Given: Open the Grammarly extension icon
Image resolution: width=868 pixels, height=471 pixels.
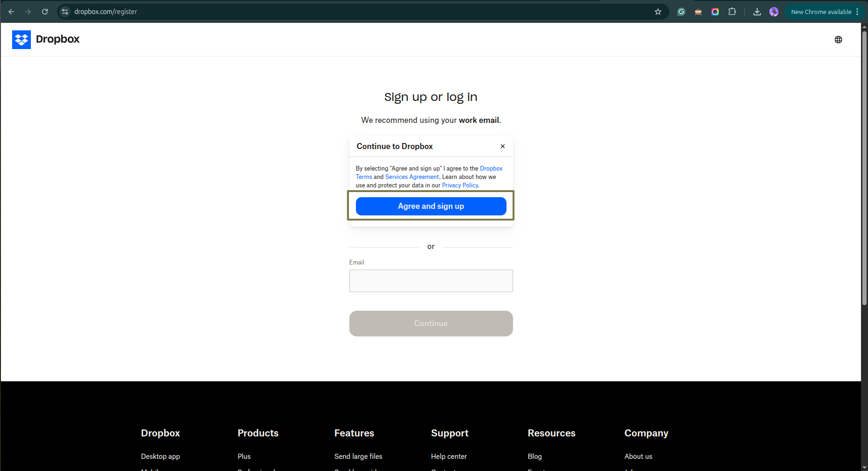Looking at the screenshot, I should (681, 12).
